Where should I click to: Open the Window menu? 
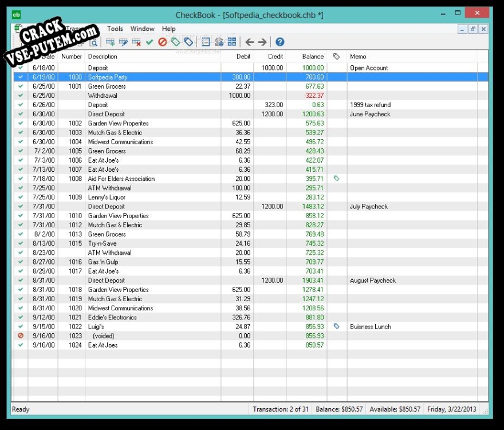click(142, 29)
